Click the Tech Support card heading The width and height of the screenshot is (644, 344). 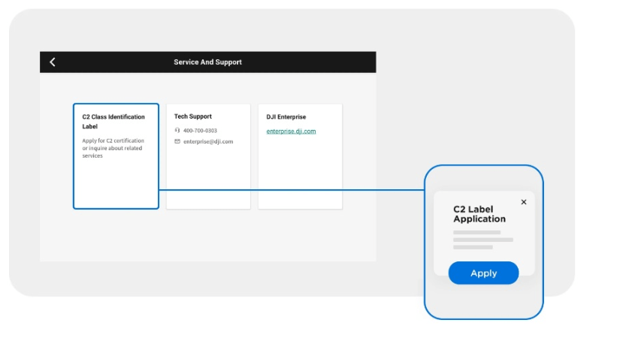193,116
